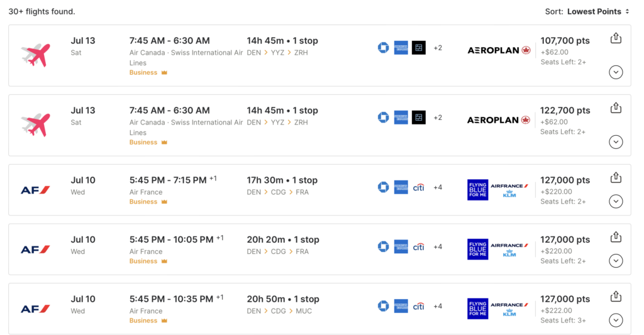Viewport: 644px width, 335px height.
Task: Share the 20h 20m Air France flight
Action: [616, 237]
